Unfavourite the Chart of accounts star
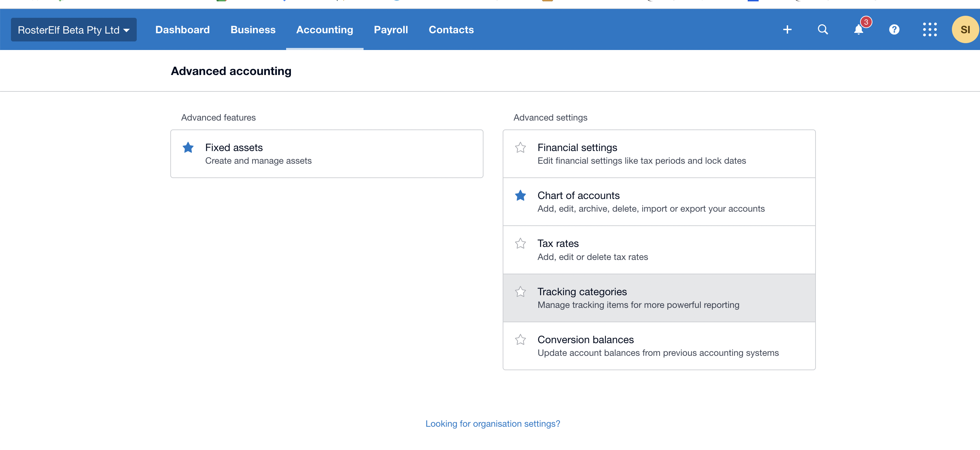 (x=520, y=195)
